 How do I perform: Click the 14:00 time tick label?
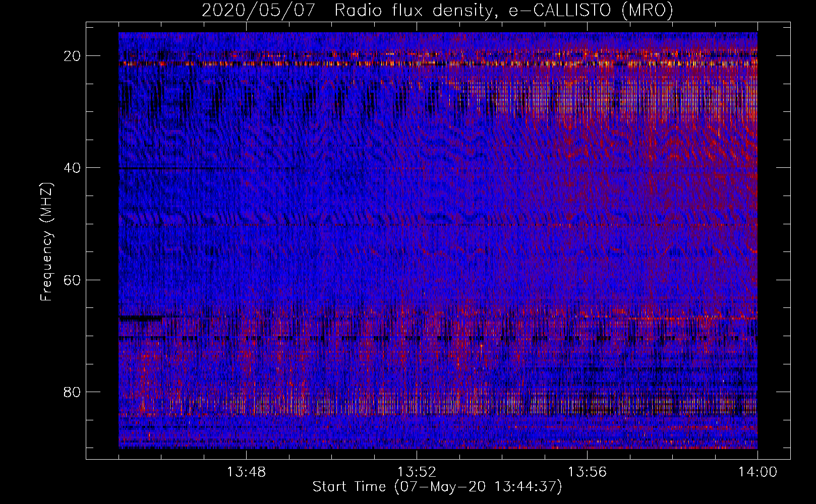coord(757,472)
